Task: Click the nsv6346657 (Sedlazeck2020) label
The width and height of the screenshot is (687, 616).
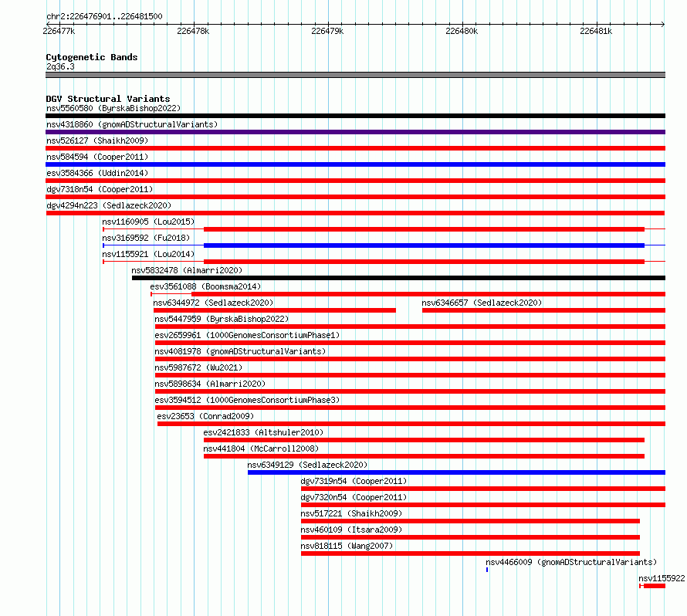Action: [482, 303]
